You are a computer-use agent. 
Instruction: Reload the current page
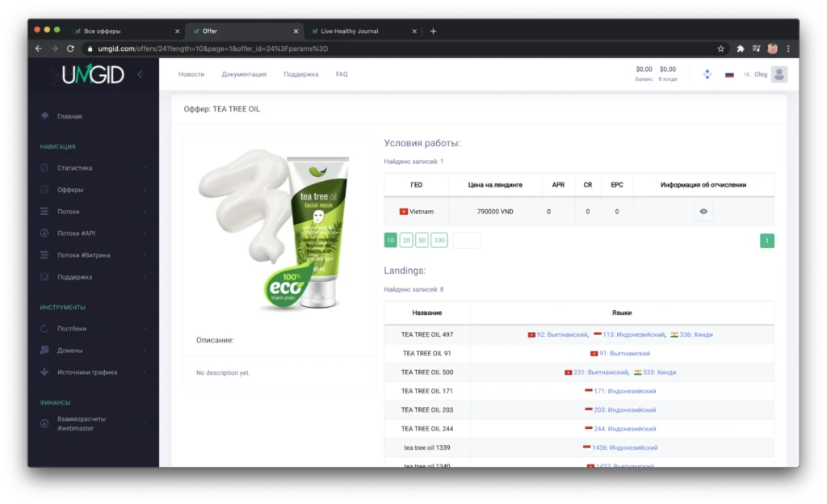tap(70, 48)
